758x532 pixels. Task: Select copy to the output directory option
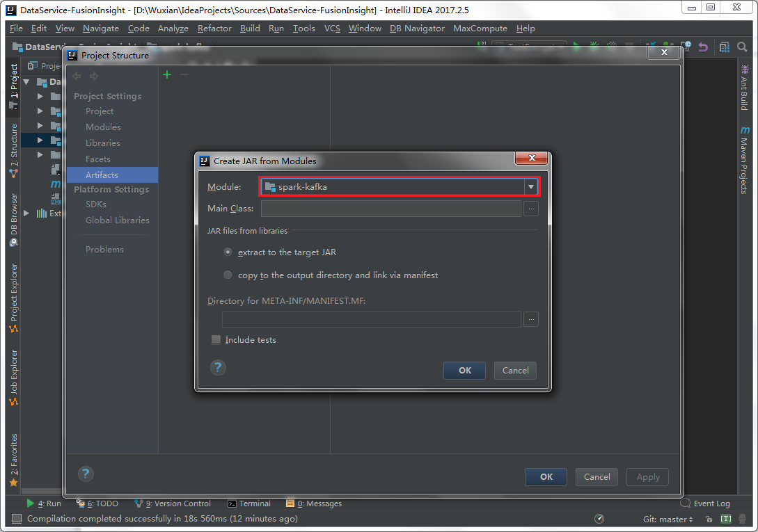click(x=228, y=275)
